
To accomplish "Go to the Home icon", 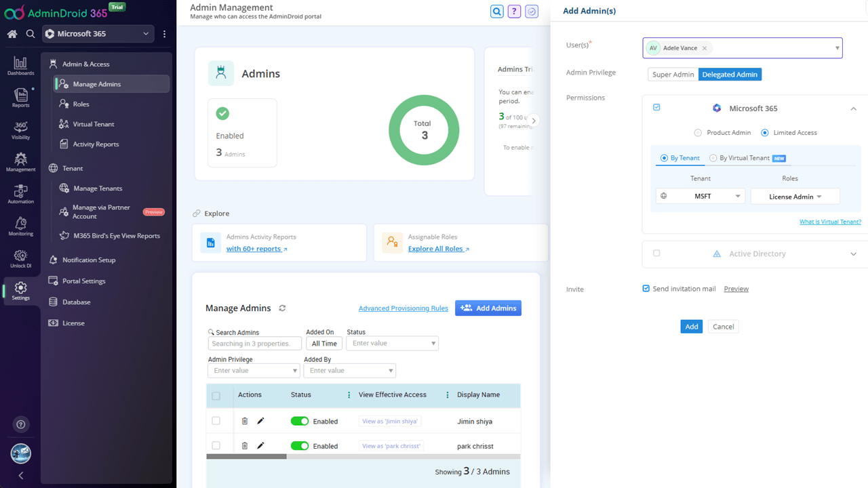I will click(12, 34).
